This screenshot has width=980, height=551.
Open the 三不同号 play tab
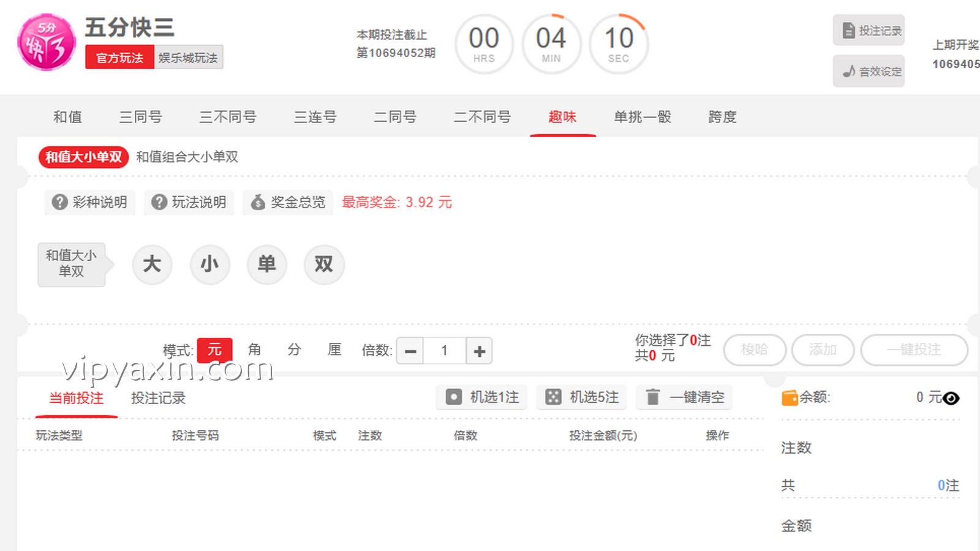(228, 117)
